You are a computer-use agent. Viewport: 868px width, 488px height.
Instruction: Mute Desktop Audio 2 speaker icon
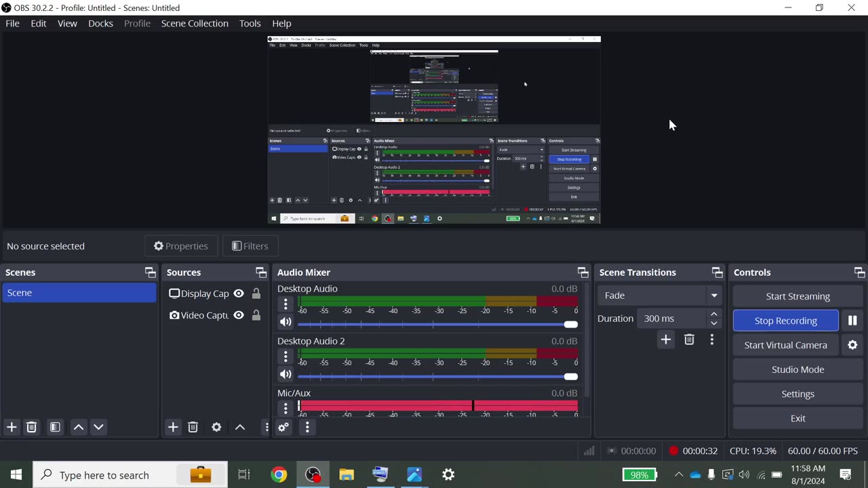[x=285, y=374]
